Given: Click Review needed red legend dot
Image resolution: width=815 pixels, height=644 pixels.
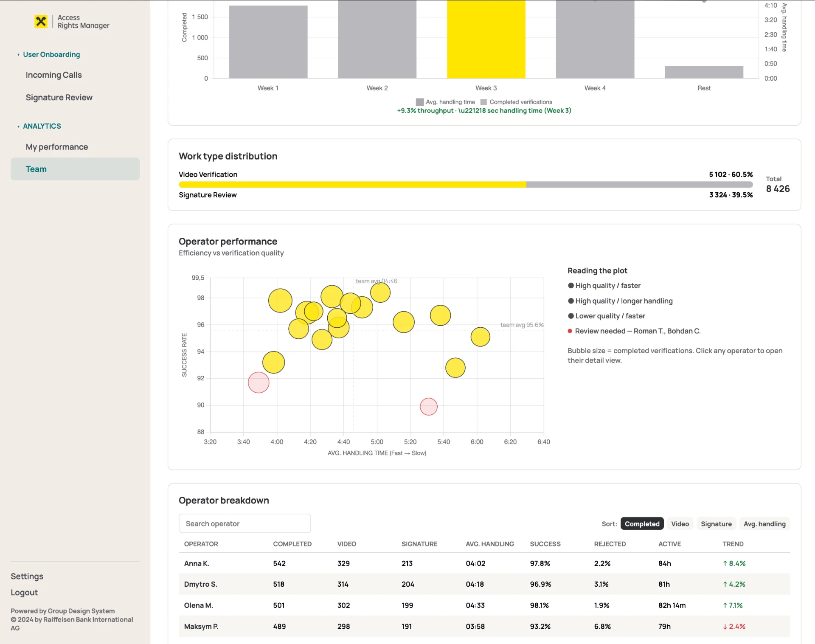Looking at the screenshot, I should click(570, 331).
